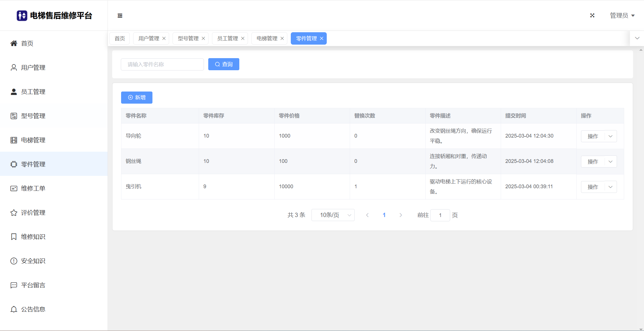The width and height of the screenshot is (644, 331).
Task: Open 平台留言 chat icon
Action: 14,285
